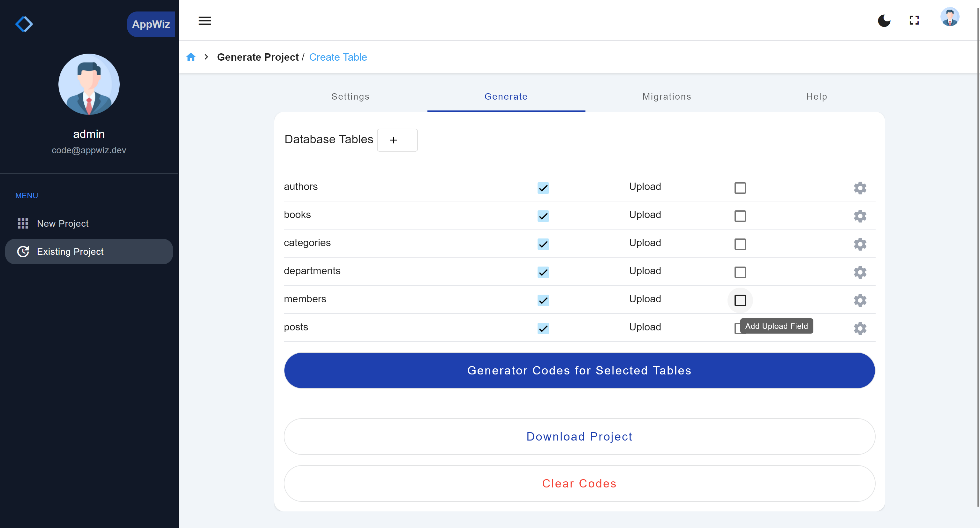
Task: Click the Download Project button
Action: tap(579, 436)
